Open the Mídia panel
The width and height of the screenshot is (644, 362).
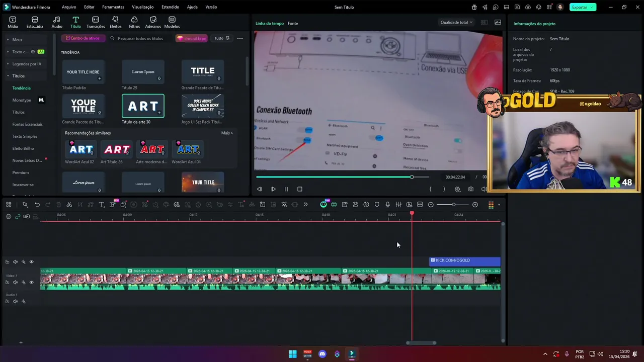[x=13, y=22]
